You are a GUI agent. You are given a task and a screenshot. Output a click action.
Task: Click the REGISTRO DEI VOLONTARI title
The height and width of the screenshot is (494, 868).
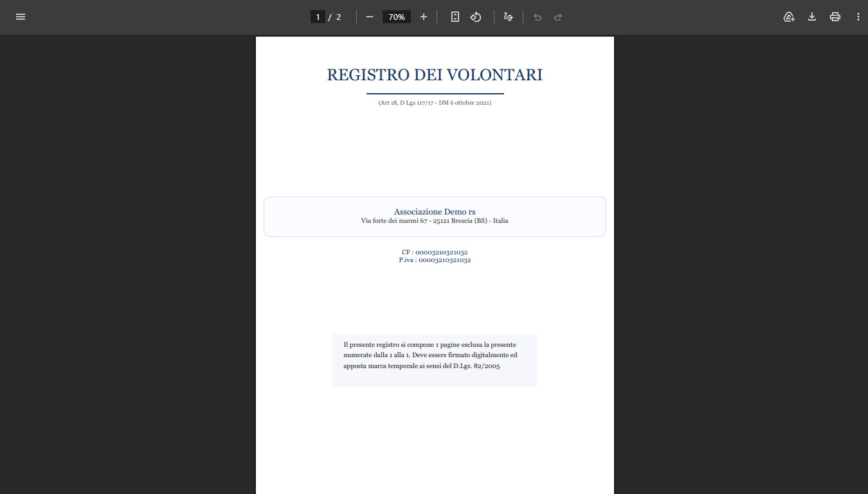[x=435, y=75]
